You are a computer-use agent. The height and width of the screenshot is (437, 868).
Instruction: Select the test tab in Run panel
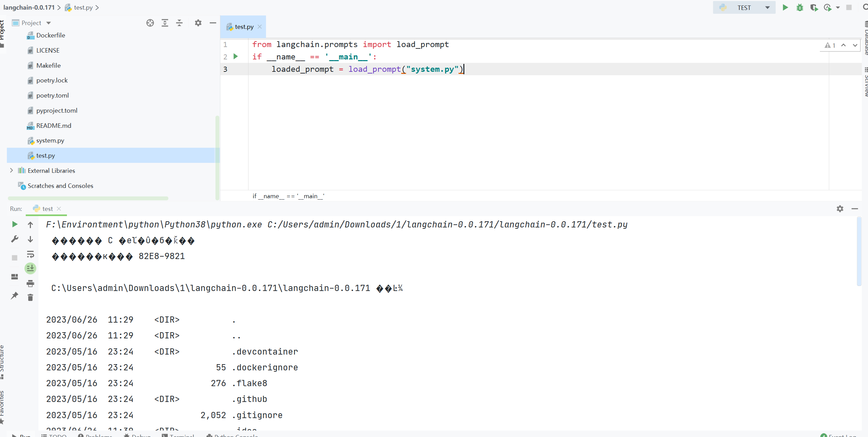[47, 209]
